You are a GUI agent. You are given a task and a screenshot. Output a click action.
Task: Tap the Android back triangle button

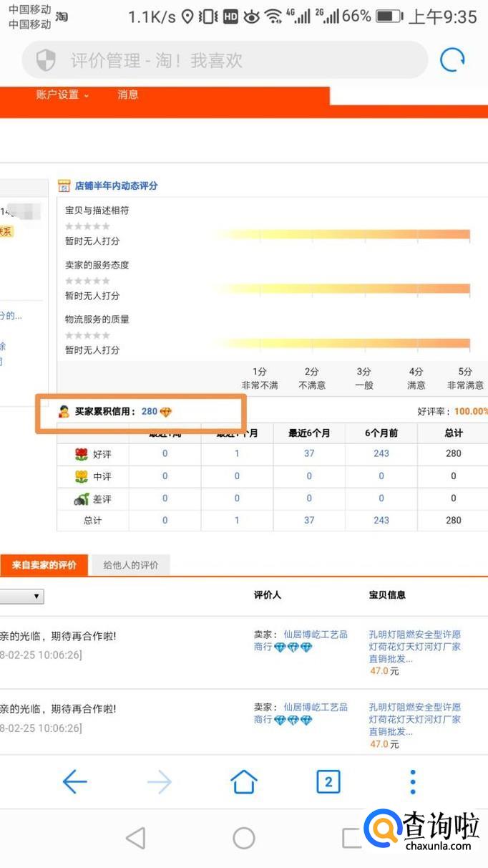tap(135, 838)
